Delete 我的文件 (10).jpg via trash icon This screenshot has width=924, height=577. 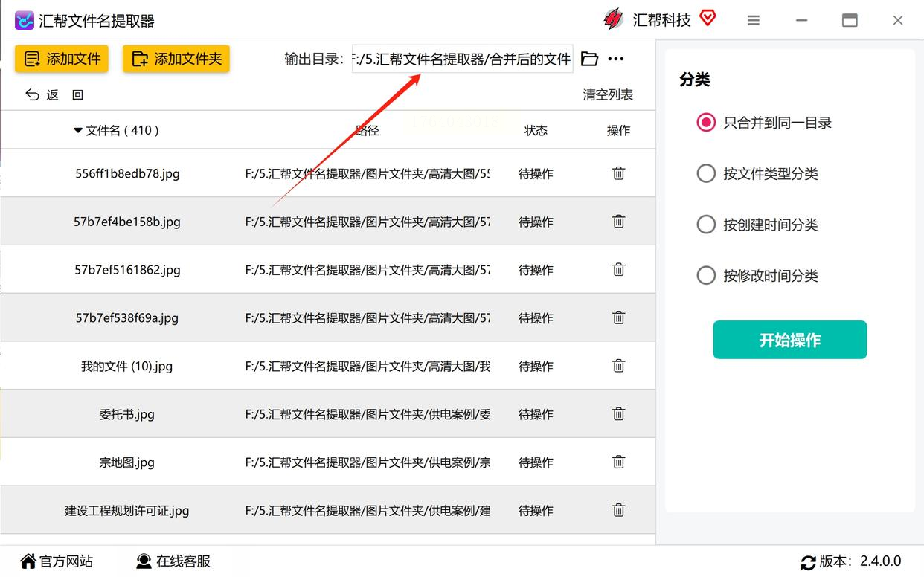pyautogui.click(x=618, y=366)
